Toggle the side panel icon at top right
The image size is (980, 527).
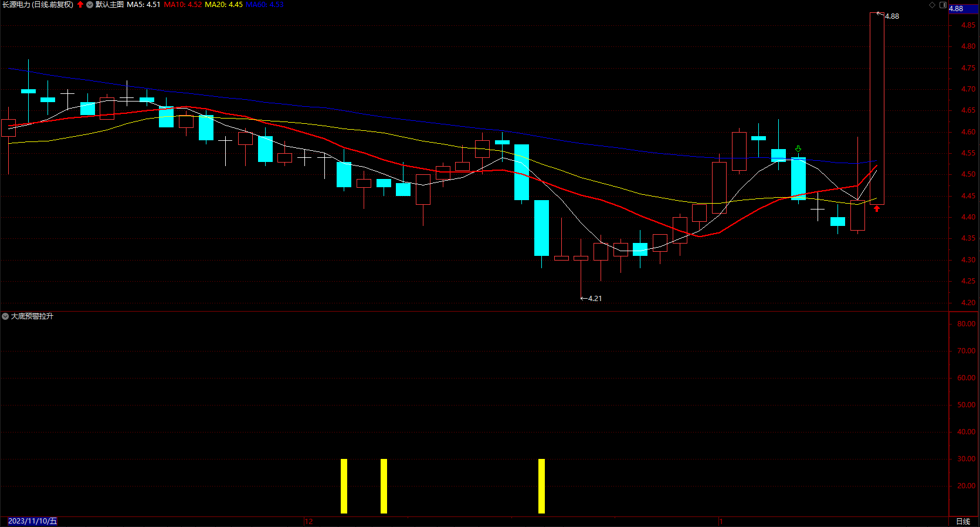point(943,5)
